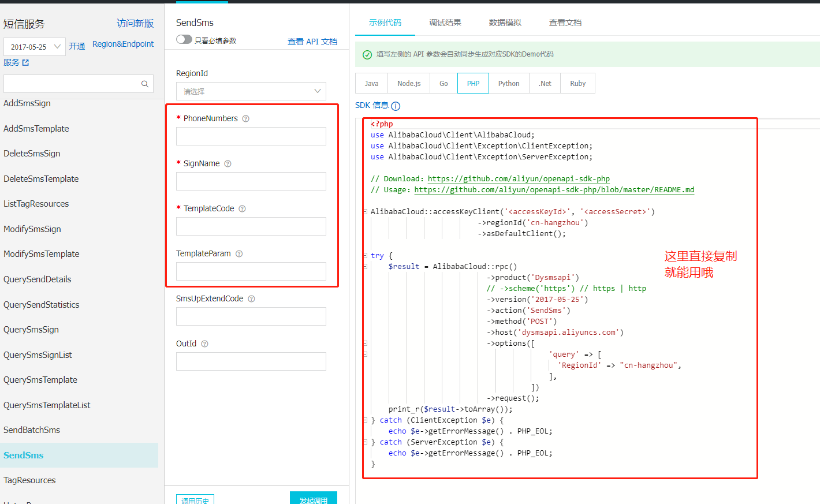Collapse the catch ClientException block
The image size is (820, 504).
point(365,420)
